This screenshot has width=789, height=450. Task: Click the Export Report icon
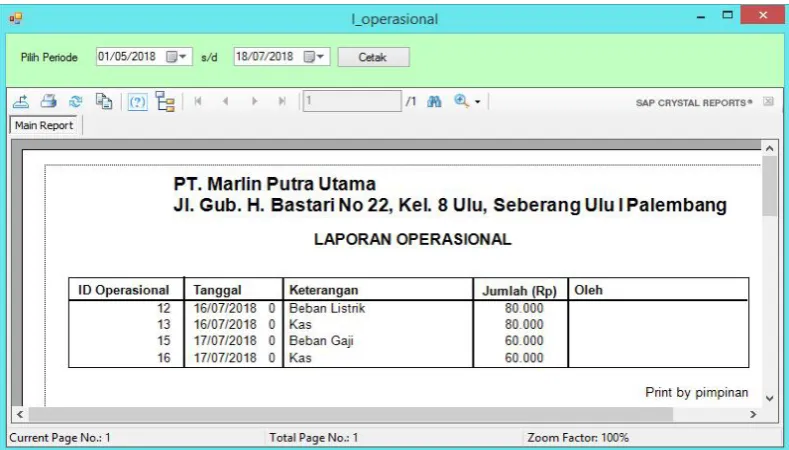(21, 102)
